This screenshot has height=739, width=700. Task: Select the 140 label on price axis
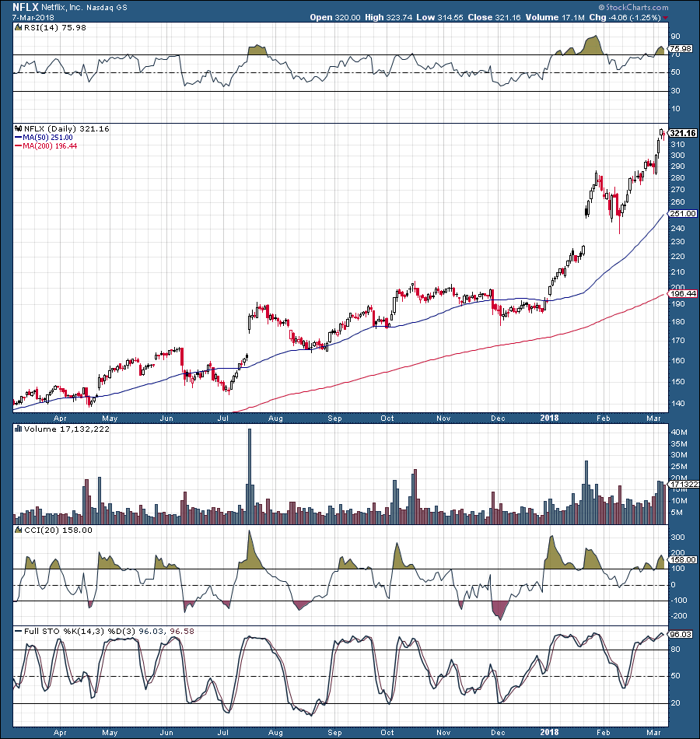tap(678, 404)
